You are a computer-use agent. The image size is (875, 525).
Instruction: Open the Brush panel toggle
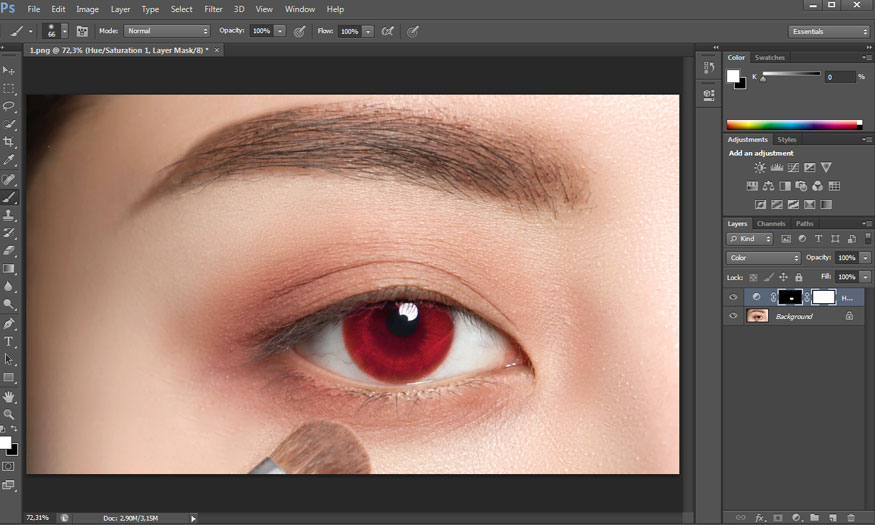coord(82,31)
